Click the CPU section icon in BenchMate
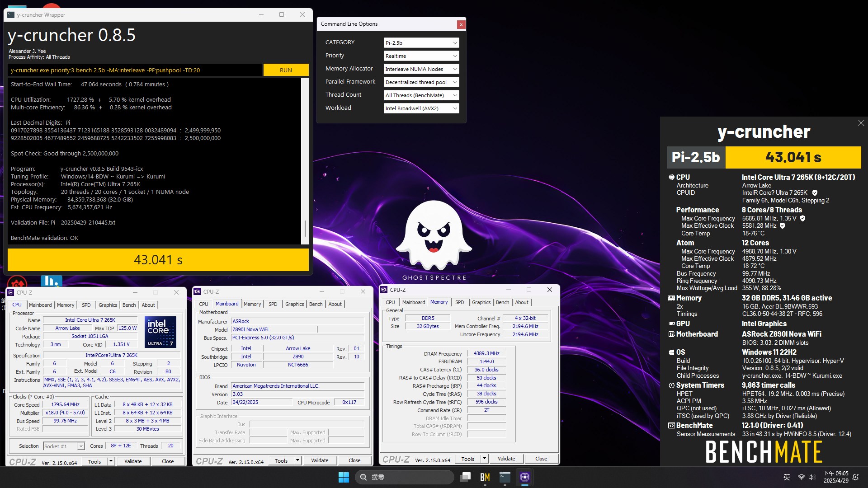Image resolution: width=868 pixels, height=488 pixels. [671, 177]
